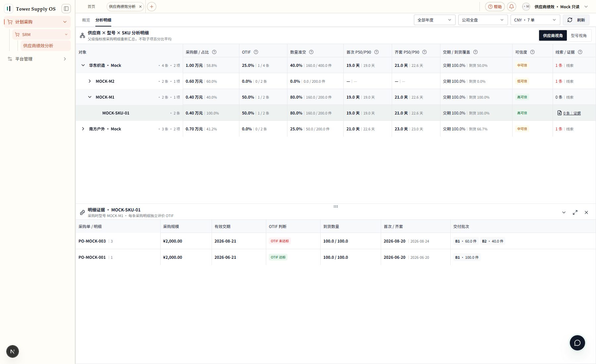596x364 pixels.
Task: Switch to the 概览 tab
Action: click(86, 20)
